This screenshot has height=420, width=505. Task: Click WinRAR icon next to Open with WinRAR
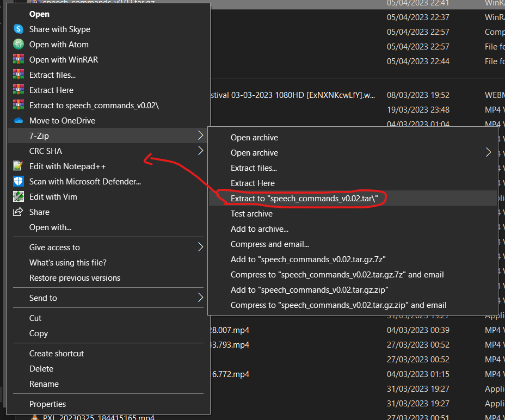click(x=19, y=60)
